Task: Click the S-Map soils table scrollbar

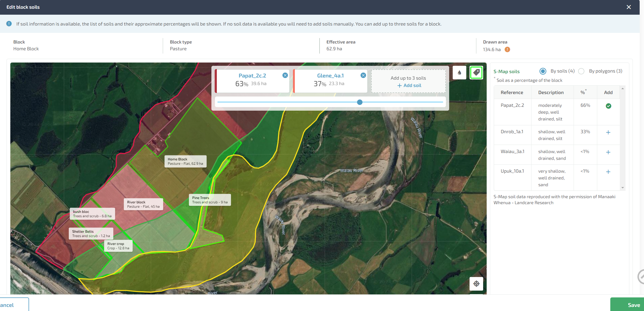Action: click(x=623, y=136)
